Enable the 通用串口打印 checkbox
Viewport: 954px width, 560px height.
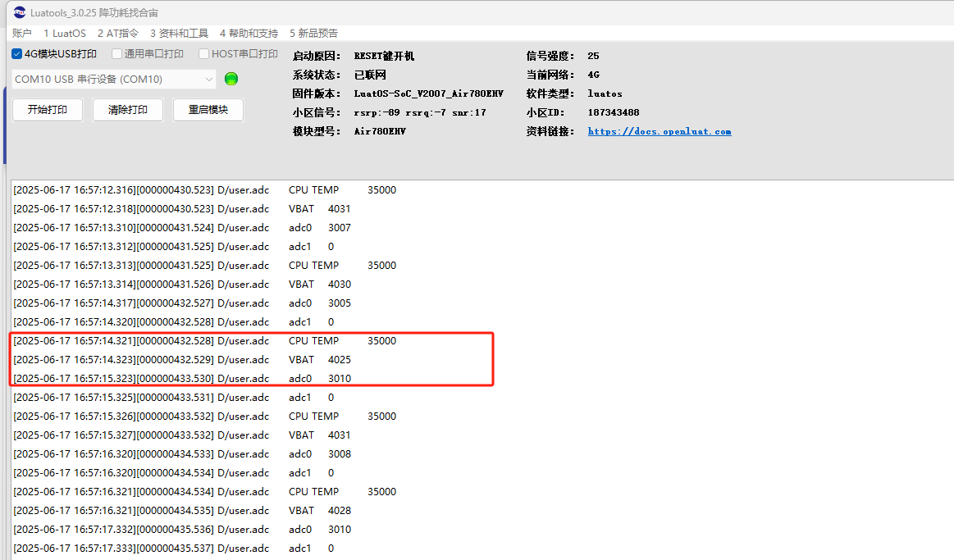tap(117, 54)
